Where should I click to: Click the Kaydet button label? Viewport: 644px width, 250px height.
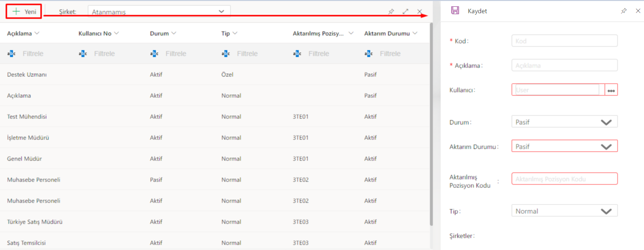click(x=477, y=11)
